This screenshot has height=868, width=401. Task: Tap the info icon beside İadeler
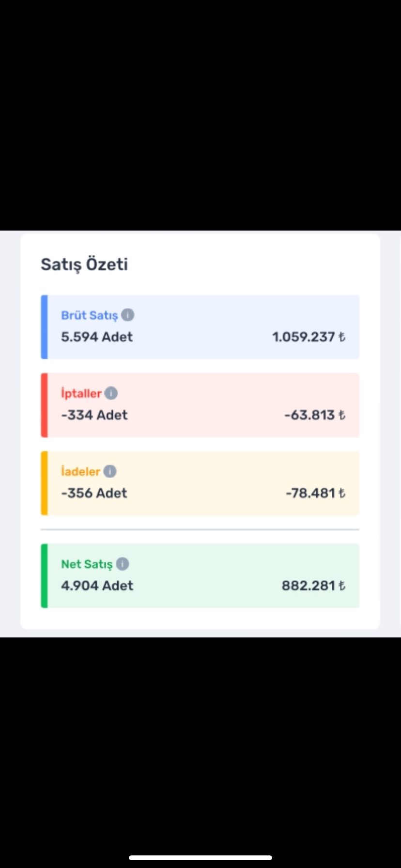(110, 471)
